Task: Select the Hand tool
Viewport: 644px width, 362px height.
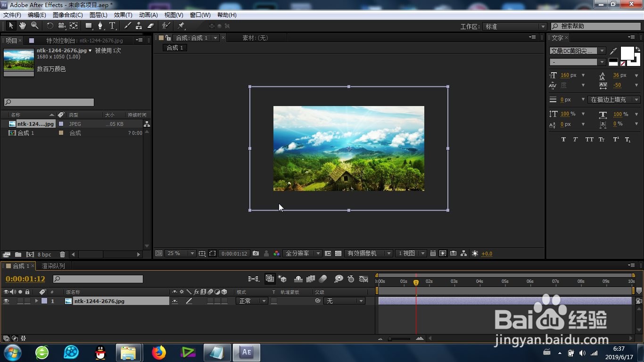Action: 23,25
